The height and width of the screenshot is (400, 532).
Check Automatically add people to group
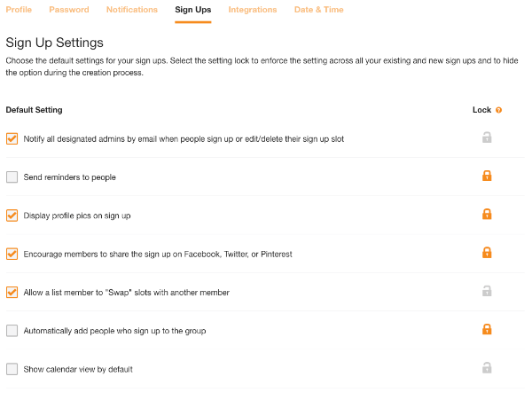tap(12, 331)
